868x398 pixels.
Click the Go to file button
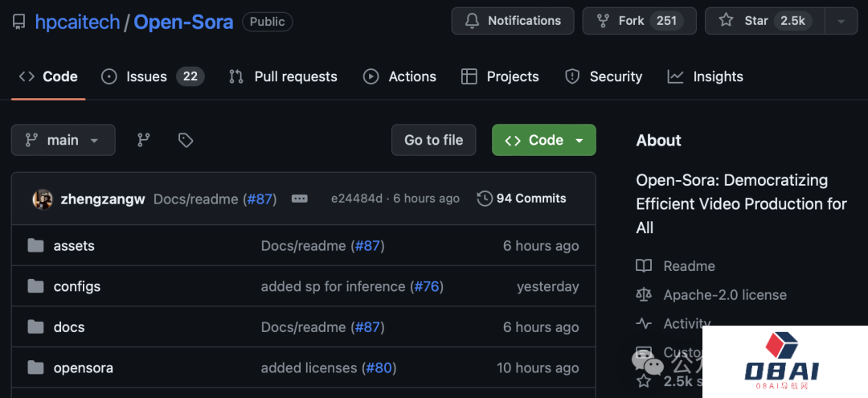tap(433, 140)
